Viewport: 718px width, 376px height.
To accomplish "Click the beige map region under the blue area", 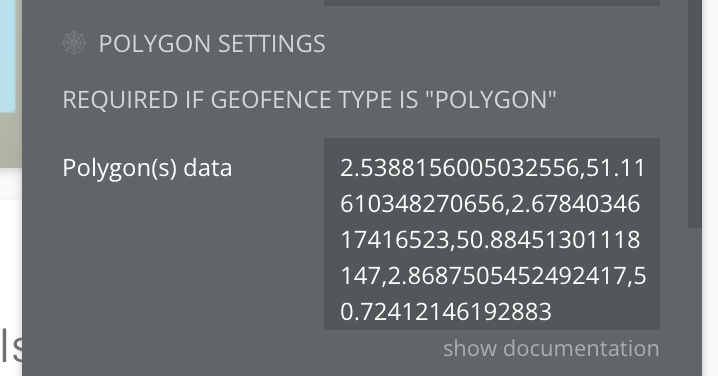I will click(x=10, y=140).
